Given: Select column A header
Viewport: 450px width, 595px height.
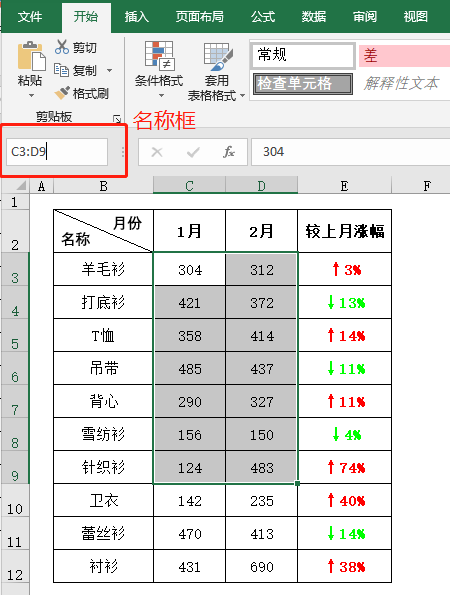Looking at the screenshot, I should tap(41, 186).
